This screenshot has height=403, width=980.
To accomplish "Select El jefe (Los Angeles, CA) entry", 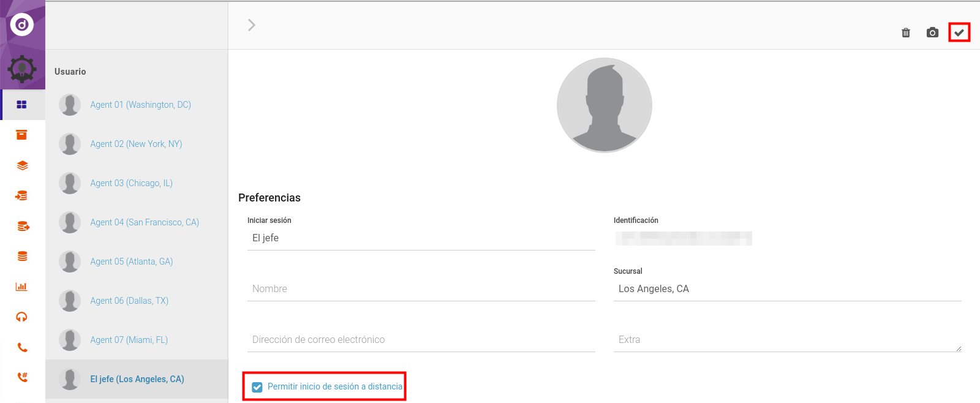I will (137, 379).
